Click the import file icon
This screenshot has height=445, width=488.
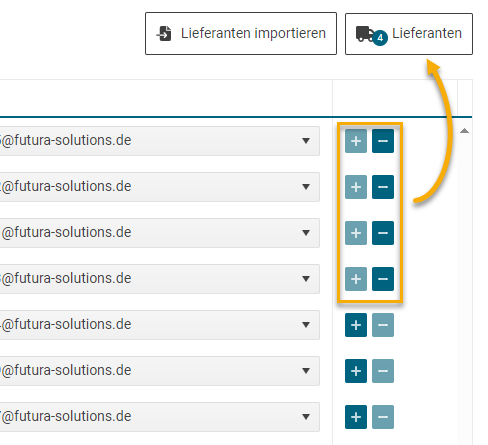(164, 34)
